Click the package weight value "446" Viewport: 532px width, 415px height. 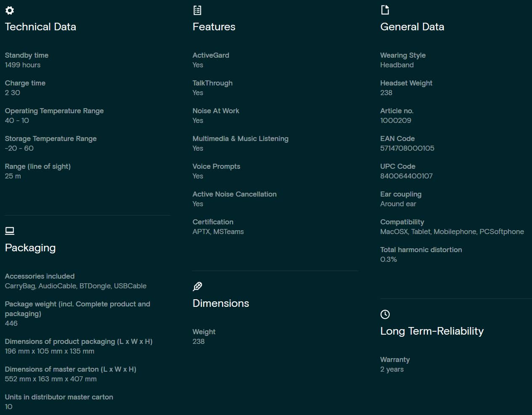pyautogui.click(x=11, y=323)
